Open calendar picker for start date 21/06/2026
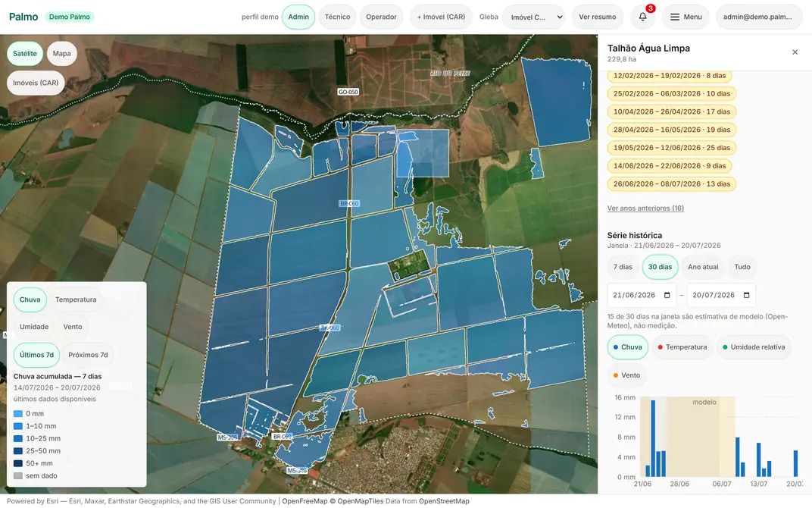The height and width of the screenshot is (508, 812). [667, 295]
